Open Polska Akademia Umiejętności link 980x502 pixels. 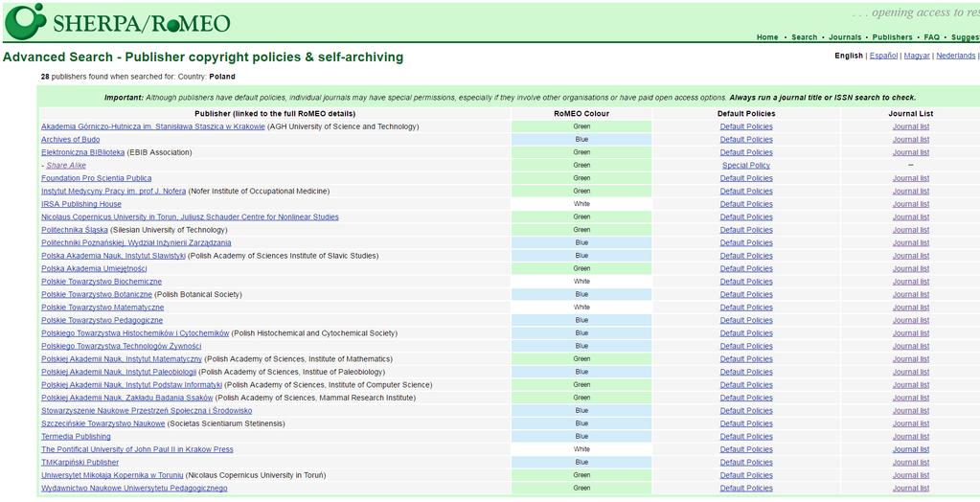[x=94, y=269]
